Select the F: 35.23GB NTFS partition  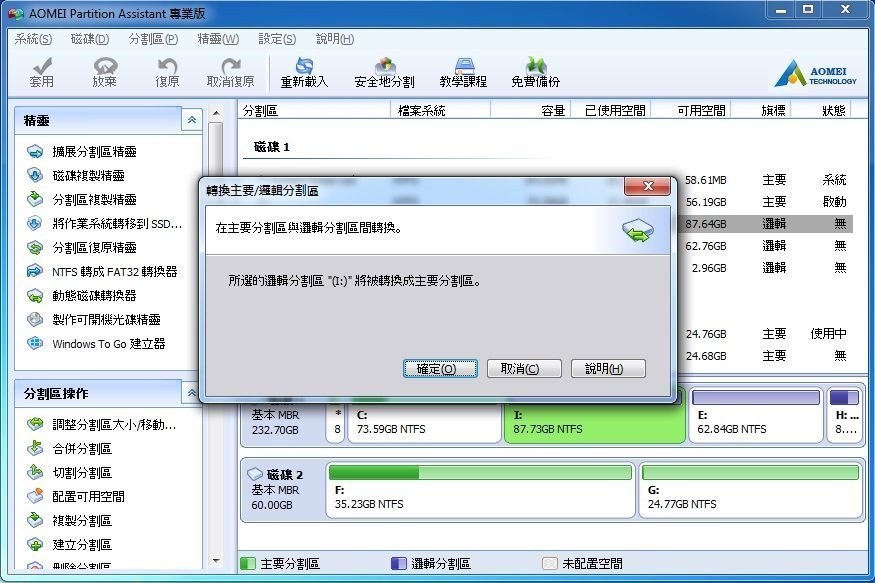480,490
